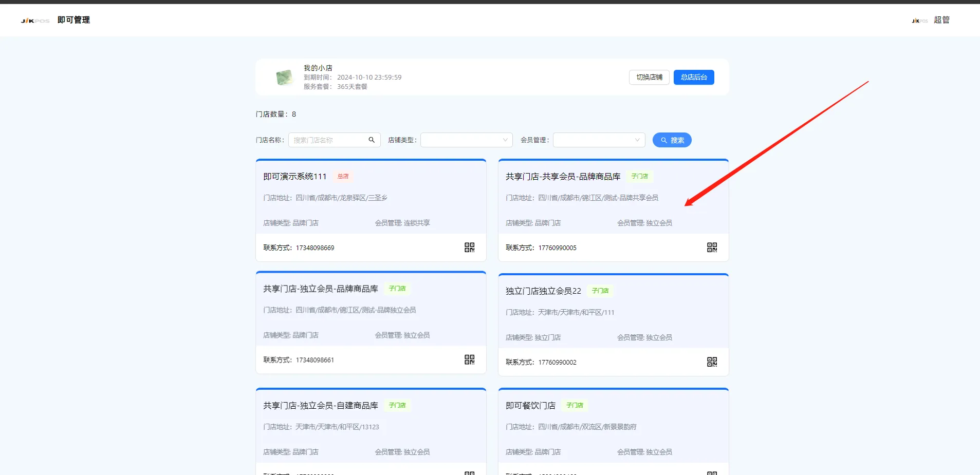Open the 店铺类型 dropdown

[x=465, y=140]
